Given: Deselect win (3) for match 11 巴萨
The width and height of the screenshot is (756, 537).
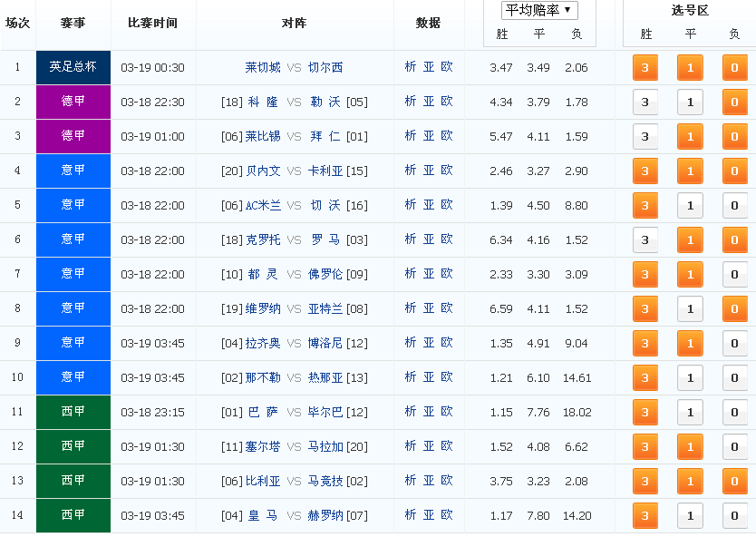Looking at the screenshot, I should 645,413.
